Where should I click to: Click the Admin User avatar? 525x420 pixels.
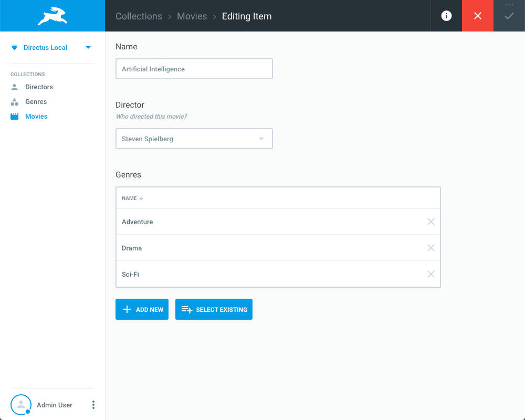coord(21,405)
